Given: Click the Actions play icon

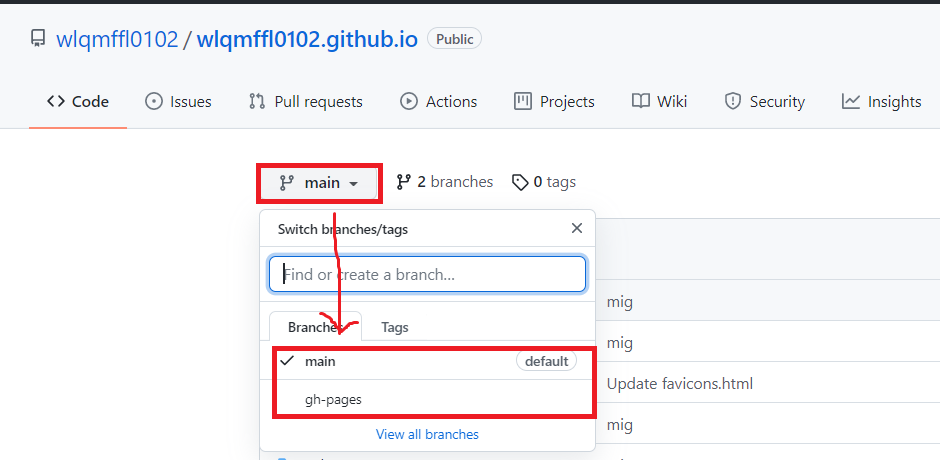Looking at the screenshot, I should pos(409,101).
